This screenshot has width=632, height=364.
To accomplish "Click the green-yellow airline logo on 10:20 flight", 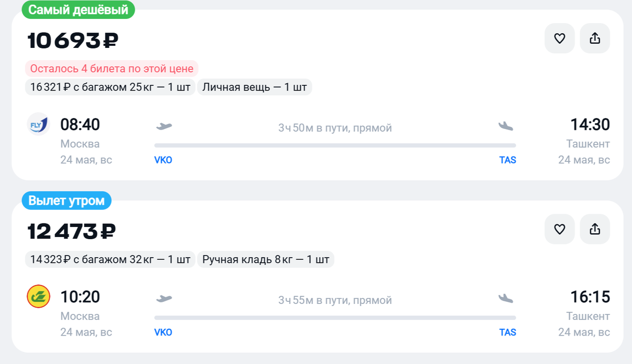I will (x=38, y=297).
